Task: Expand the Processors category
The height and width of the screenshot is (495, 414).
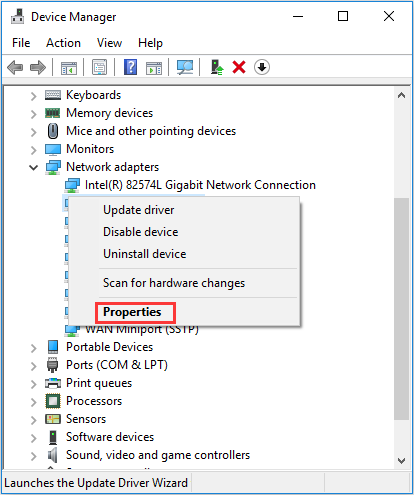Action: (33, 402)
